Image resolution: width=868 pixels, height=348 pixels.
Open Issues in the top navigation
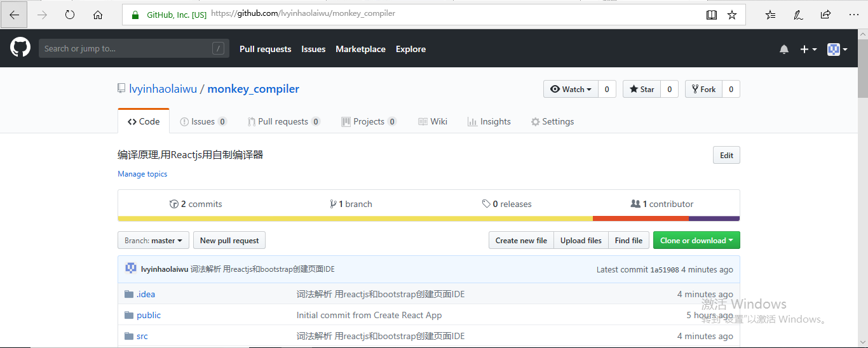click(x=313, y=49)
